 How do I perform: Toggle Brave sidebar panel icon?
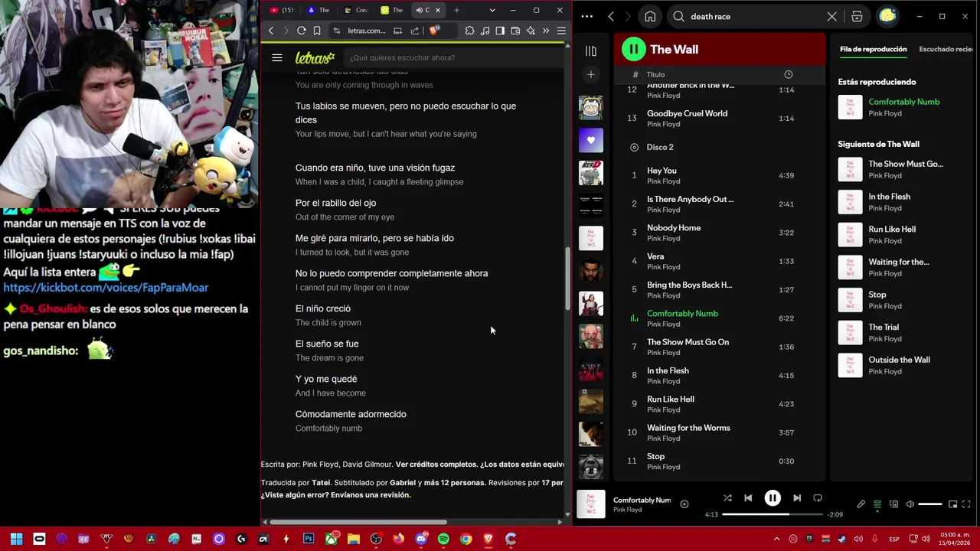[500, 31]
